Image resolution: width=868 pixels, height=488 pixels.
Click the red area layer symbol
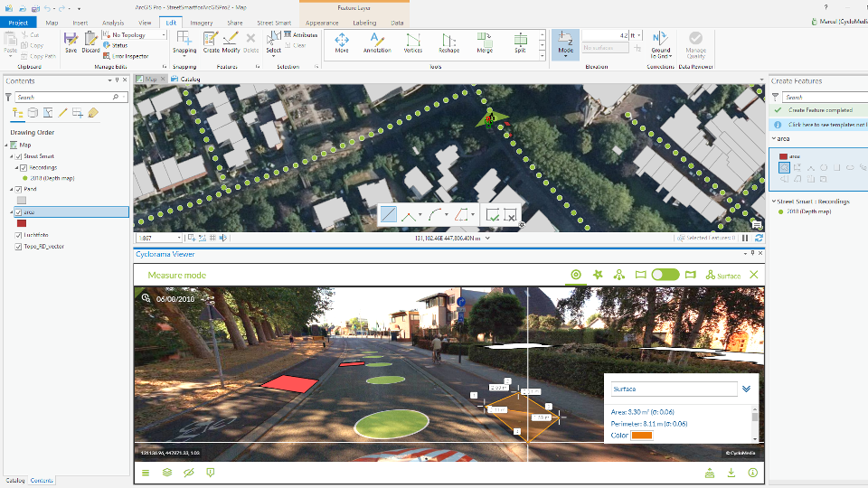22,223
